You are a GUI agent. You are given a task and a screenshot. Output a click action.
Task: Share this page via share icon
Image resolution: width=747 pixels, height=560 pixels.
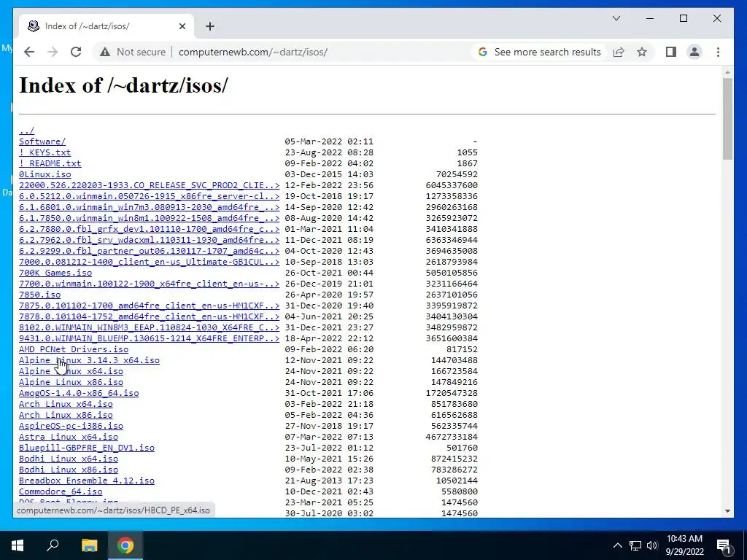point(619,52)
